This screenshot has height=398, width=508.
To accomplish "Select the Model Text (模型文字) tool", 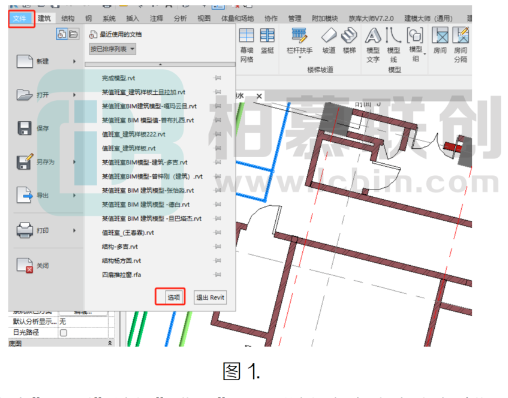I will point(373,45).
